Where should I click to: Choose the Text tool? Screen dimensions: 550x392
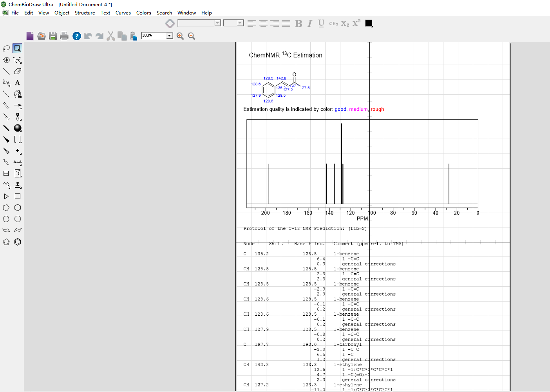(x=18, y=83)
